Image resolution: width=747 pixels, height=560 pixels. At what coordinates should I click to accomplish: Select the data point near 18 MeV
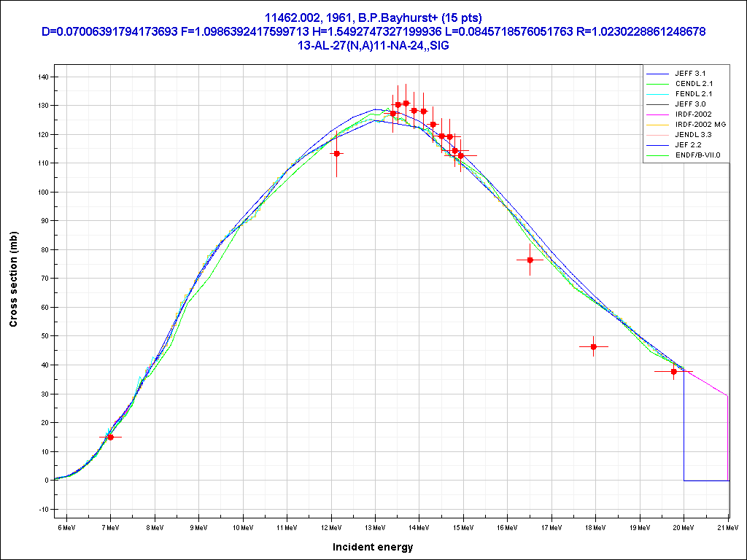click(593, 347)
